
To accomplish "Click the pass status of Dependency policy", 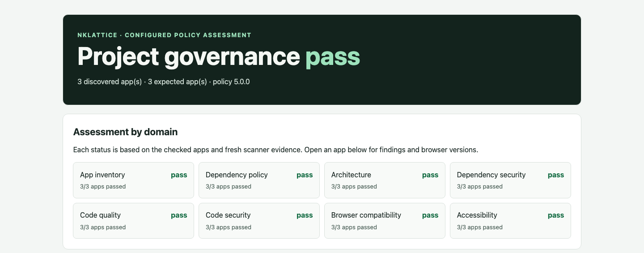I will [305, 175].
